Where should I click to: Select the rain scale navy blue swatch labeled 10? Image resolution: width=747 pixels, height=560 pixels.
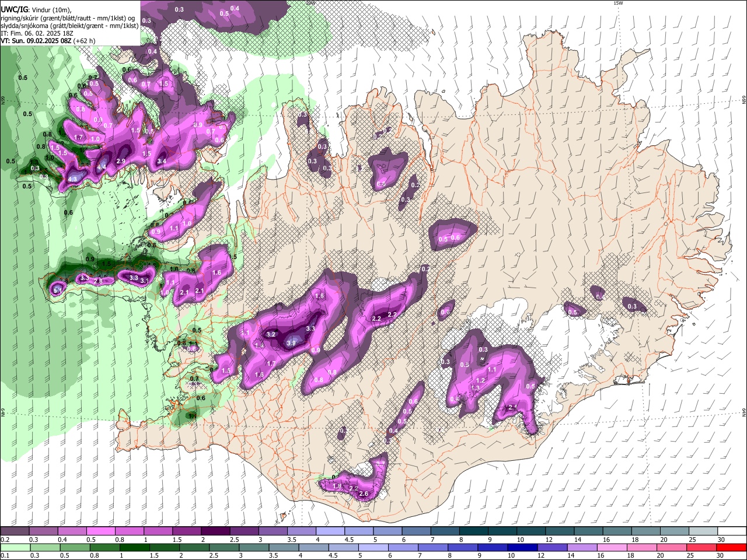[x=523, y=547]
